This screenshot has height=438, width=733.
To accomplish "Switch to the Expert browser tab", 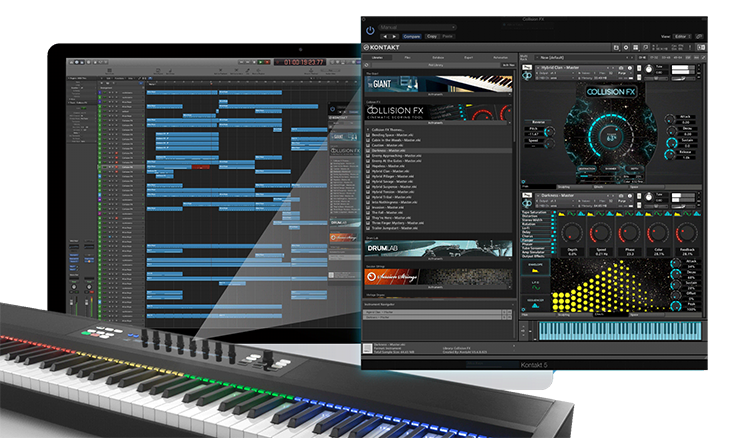I will point(468,57).
